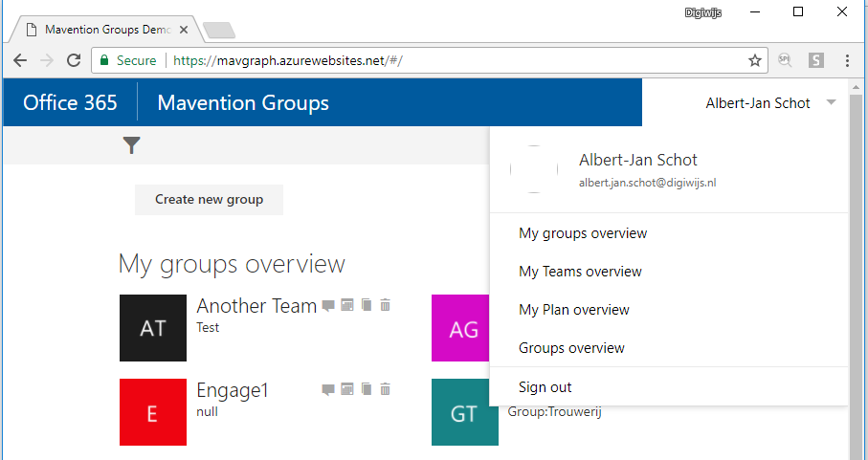
Task: Click the S extension icon in toolbar
Action: pos(816,59)
